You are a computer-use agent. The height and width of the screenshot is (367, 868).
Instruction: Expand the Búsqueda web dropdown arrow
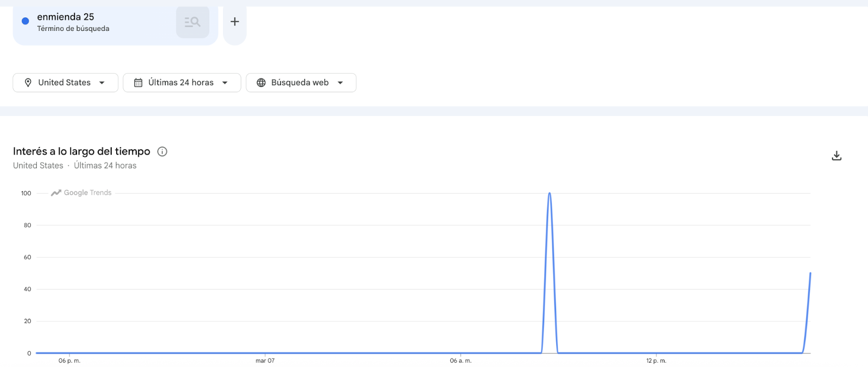click(341, 83)
